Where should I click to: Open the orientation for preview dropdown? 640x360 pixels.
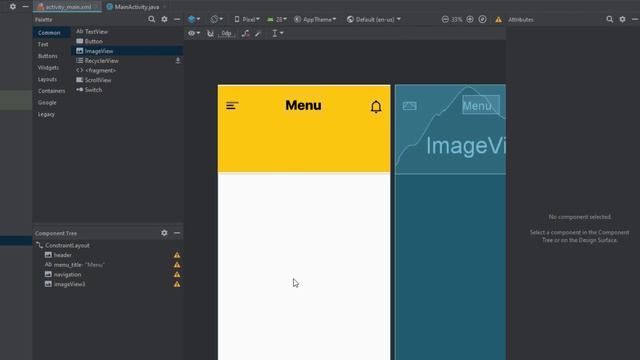[216, 19]
